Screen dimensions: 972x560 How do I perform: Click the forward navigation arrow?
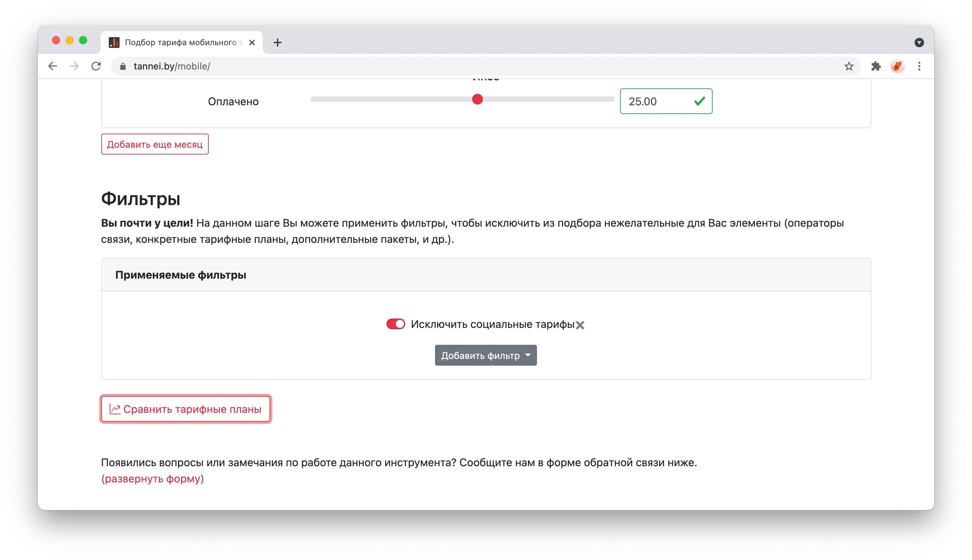coord(74,66)
